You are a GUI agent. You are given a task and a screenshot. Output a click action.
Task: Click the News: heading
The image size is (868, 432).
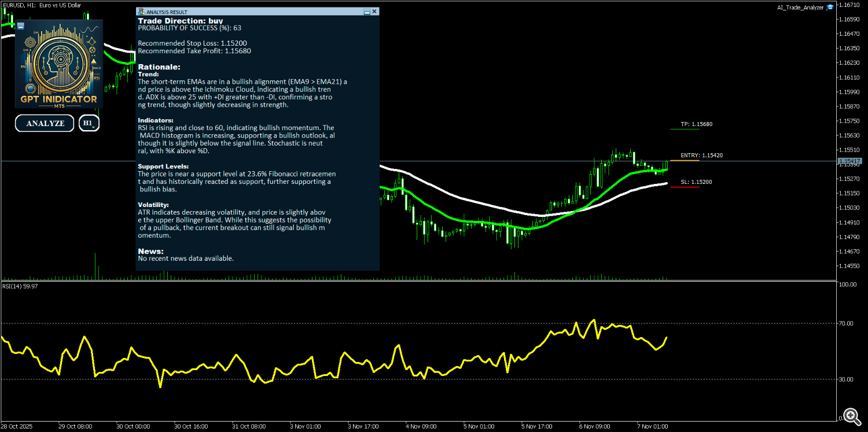(x=151, y=251)
